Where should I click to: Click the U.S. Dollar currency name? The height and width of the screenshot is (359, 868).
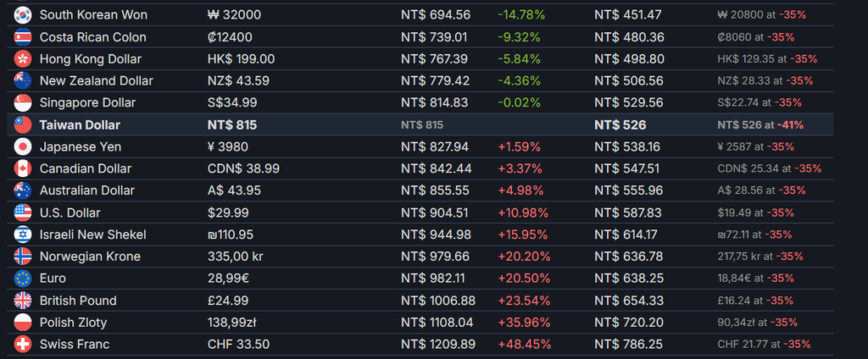coord(70,213)
